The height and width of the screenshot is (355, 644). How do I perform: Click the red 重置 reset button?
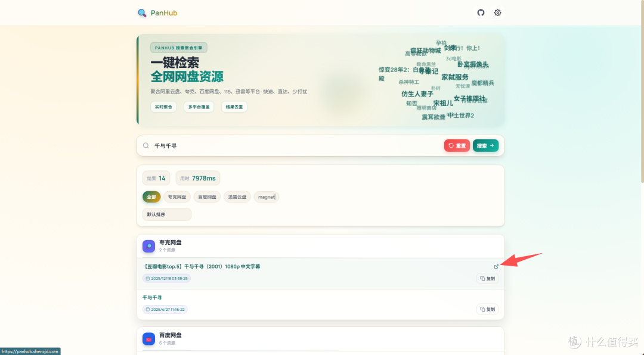point(457,146)
